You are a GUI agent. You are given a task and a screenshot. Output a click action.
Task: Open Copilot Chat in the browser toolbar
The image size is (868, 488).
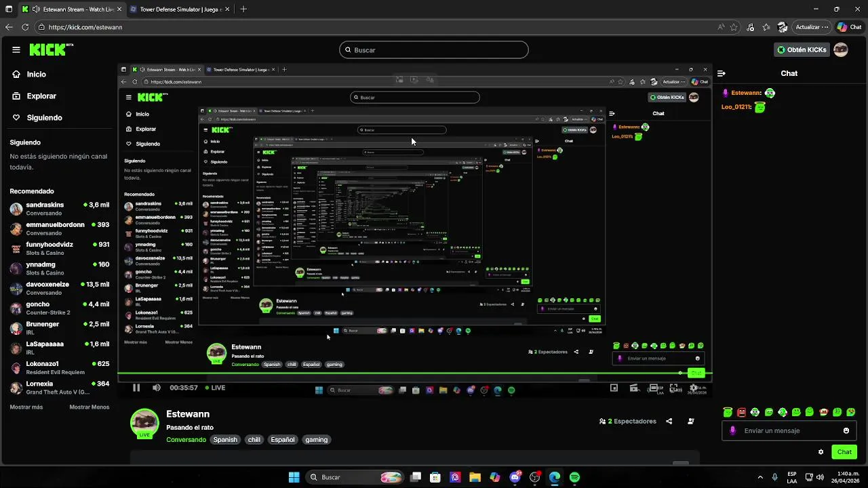848,27
